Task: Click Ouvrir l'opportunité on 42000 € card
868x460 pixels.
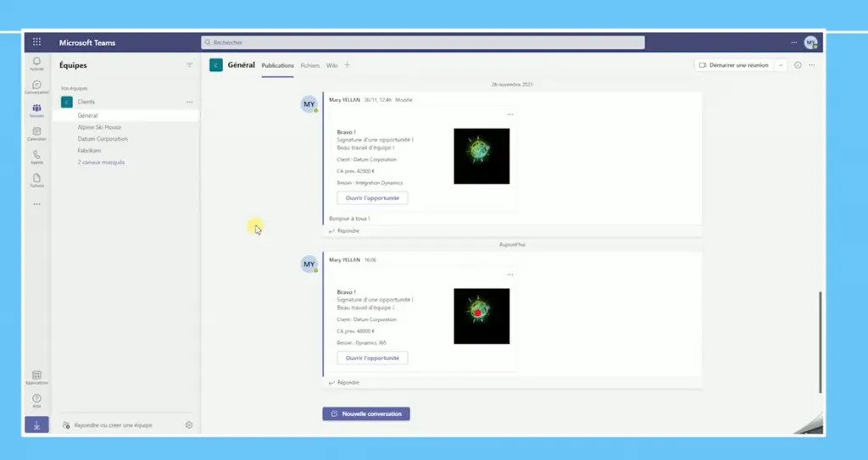Action: click(x=372, y=197)
